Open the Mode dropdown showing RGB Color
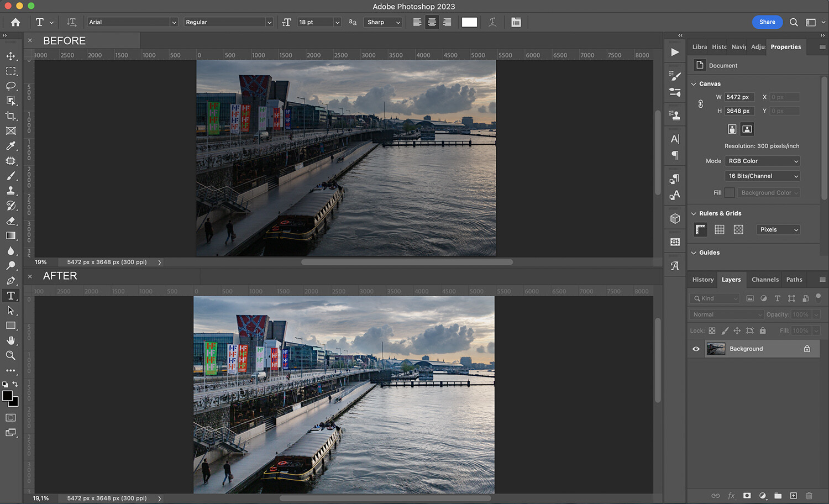This screenshot has height=504, width=829. click(x=762, y=161)
